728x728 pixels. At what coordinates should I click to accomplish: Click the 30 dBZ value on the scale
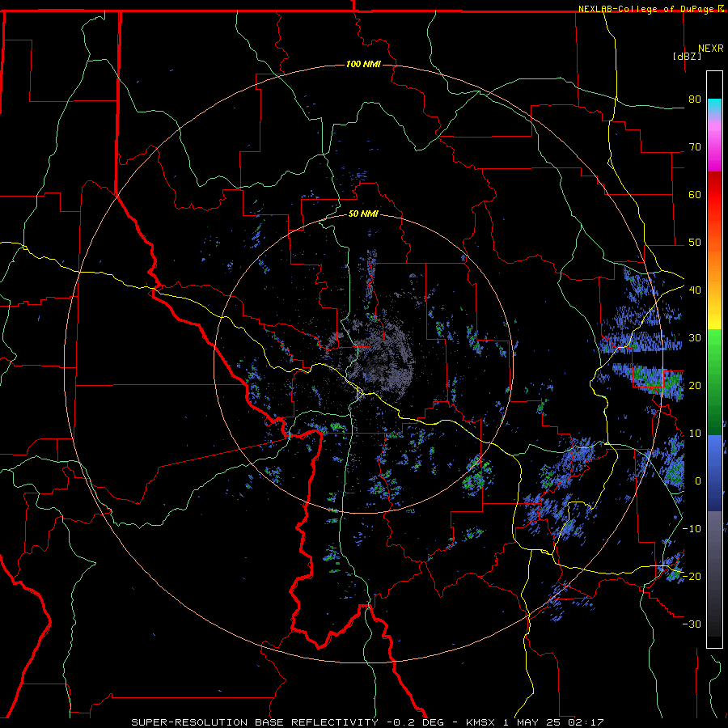(x=695, y=338)
